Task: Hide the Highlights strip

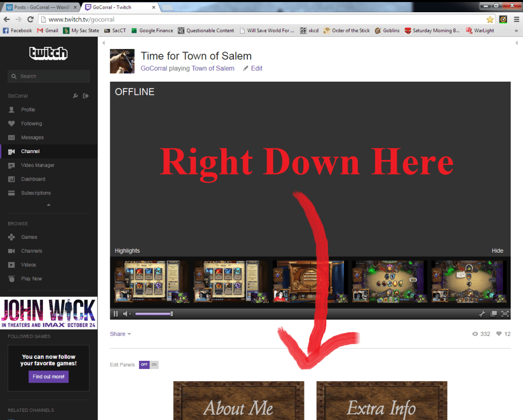Action: [497, 251]
